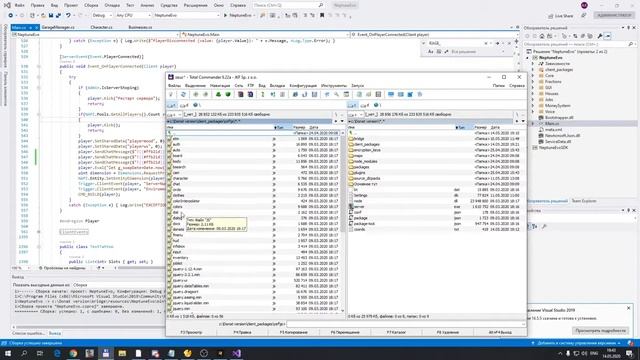Screen dimensions: 640x360
Task: Select Bootstrapper.dll in Solution Explorer
Action: (x=559, y=118)
